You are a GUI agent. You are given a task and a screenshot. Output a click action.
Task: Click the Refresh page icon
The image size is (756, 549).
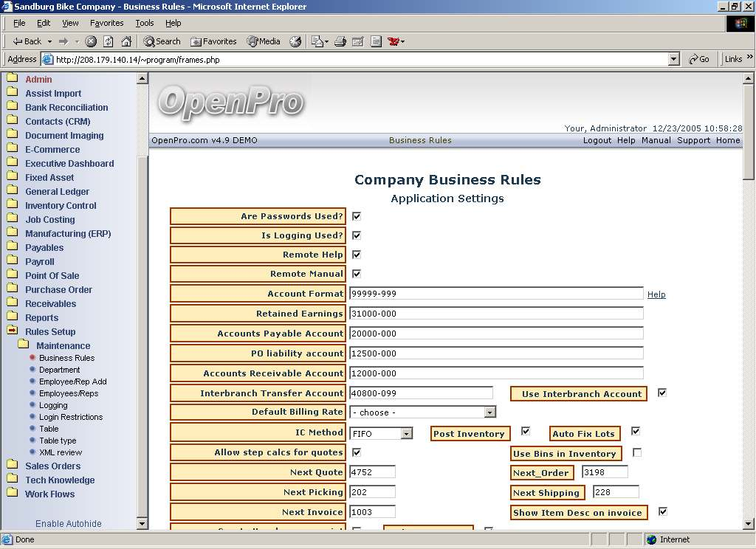click(x=109, y=41)
